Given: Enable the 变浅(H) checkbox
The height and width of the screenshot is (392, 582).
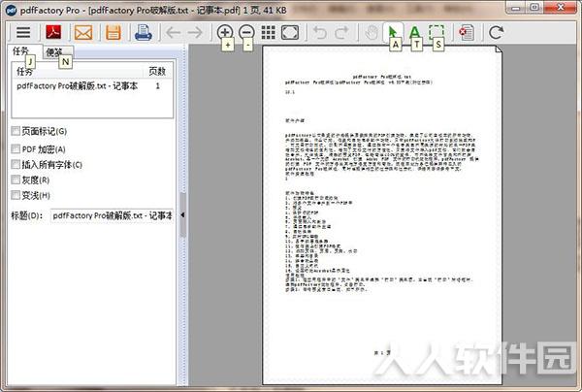Looking at the screenshot, I should 16,195.
